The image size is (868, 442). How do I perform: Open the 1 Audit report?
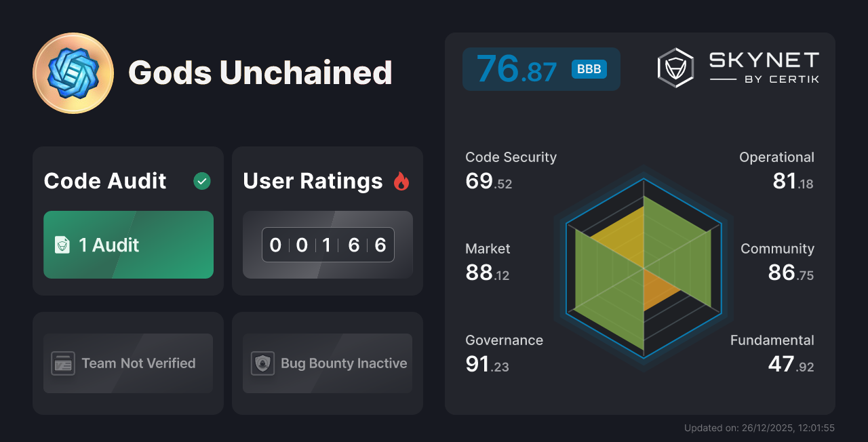pyautogui.click(x=128, y=245)
